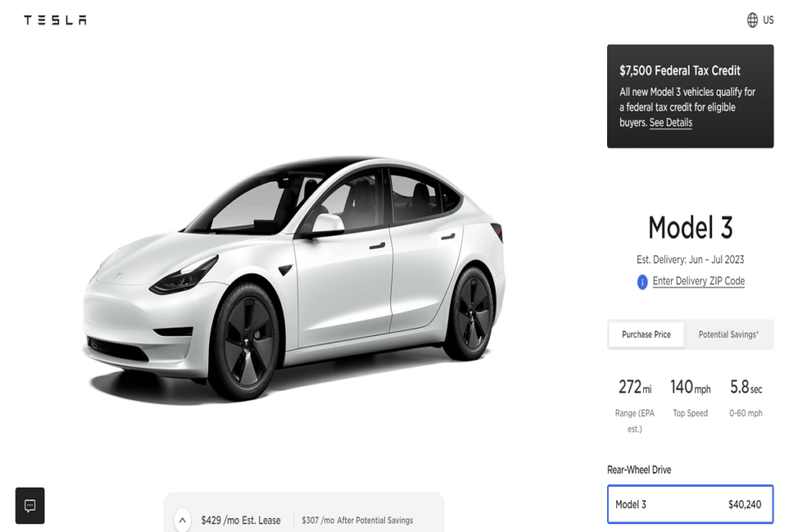The image size is (798, 532).
Task: Expand the lease details chevron
Action: [182, 520]
